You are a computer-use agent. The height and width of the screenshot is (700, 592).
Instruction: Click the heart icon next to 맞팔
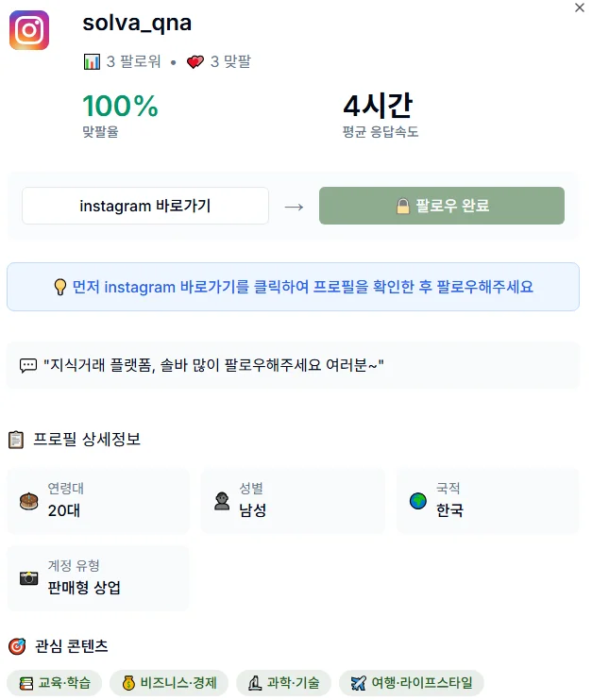coord(195,61)
